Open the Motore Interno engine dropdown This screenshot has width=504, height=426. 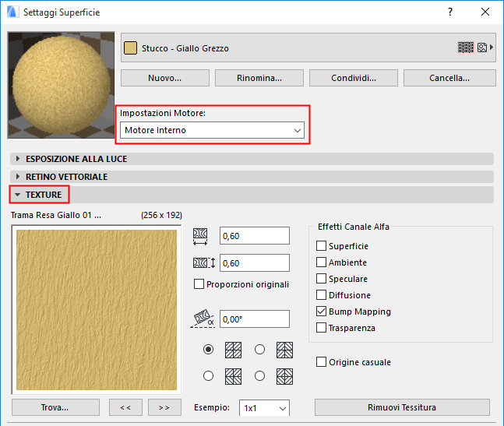[212, 130]
